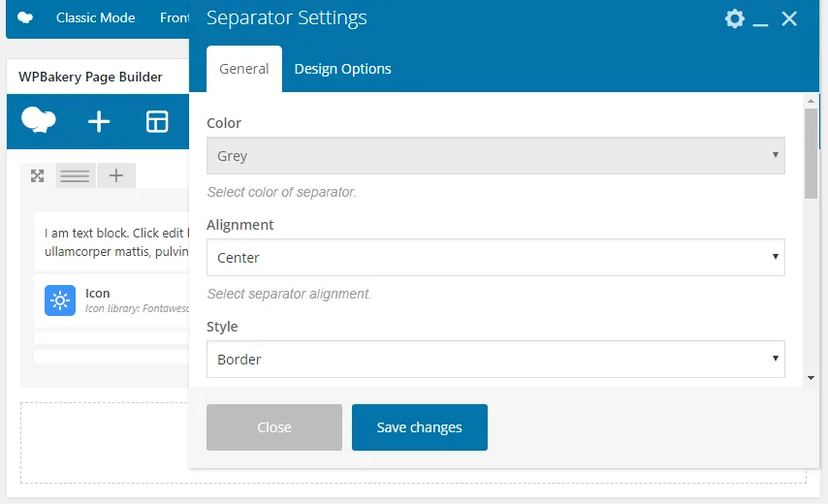Add new element with the plus icon
Image resolution: width=828 pixels, height=504 pixels.
(99, 121)
